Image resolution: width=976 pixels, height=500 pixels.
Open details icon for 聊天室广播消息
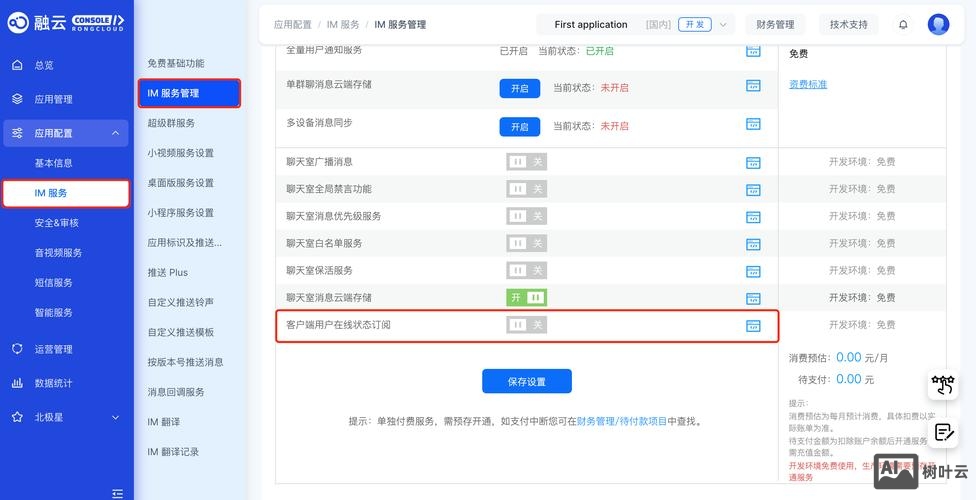pyautogui.click(x=753, y=163)
